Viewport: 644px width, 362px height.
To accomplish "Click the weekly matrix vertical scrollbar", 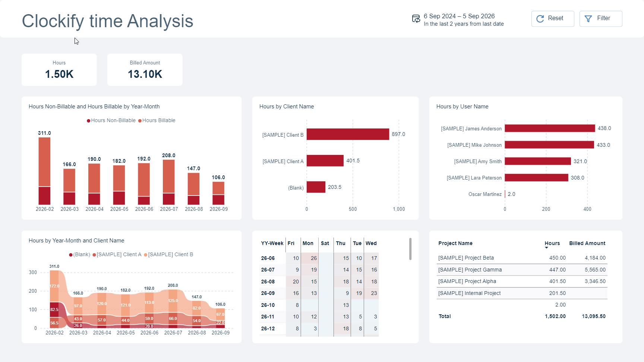I will point(410,249).
